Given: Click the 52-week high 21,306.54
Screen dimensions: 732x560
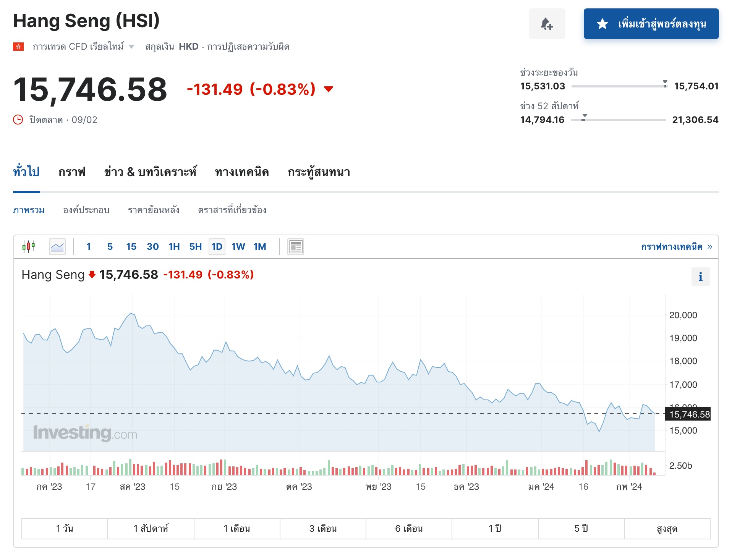Looking at the screenshot, I should point(695,120).
